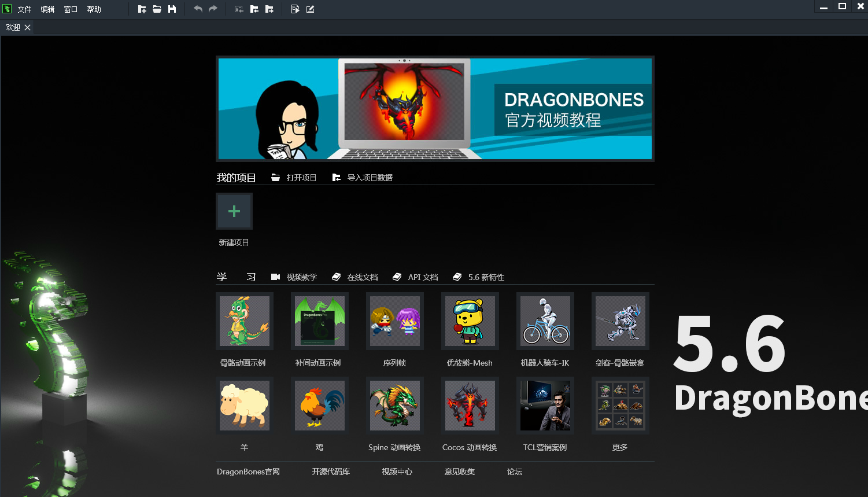Click the document with play arrow toolbar icon
Screen dimensions: 868x497
tap(295, 9)
